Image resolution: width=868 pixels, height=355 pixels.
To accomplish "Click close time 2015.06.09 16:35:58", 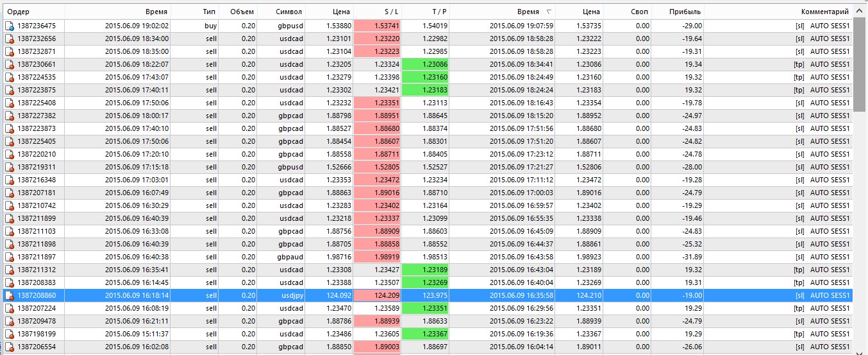I will click(521, 296).
